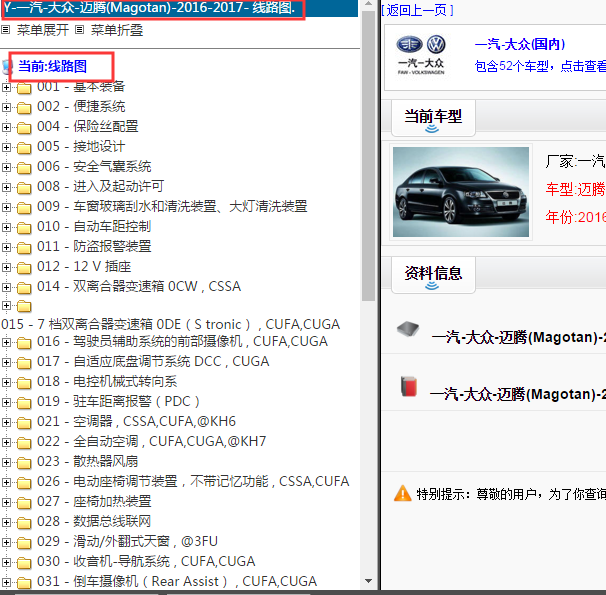The image size is (606, 595).
Task: Expand the 029 - 滑动/外翻式天窗 node
Action: (x=6, y=542)
